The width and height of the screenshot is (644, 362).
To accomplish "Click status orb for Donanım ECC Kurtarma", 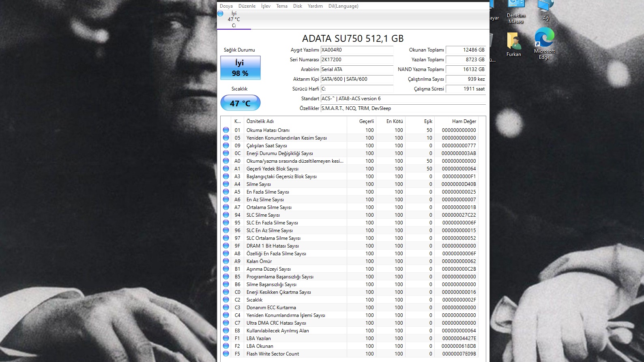I will click(226, 307).
